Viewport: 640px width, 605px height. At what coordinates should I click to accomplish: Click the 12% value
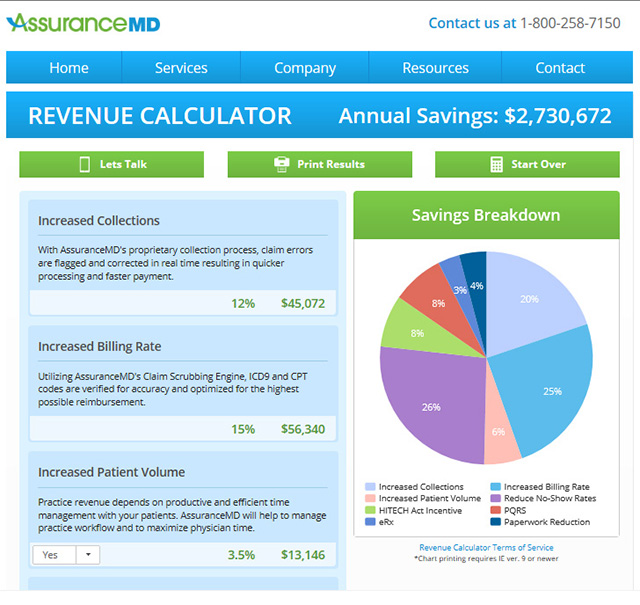point(243,303)
